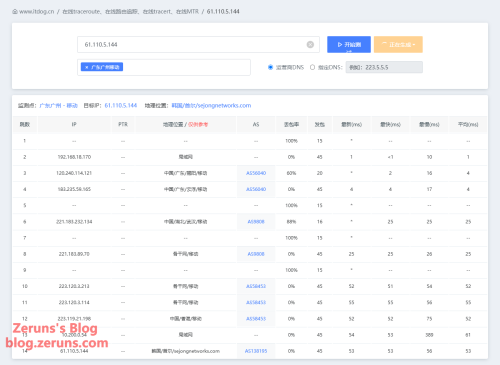The height and width of the screenshot is (365, 500).
Task: Click the DNS field showing 223.5.5.5 placeholder
Action: tap(384, 67)
